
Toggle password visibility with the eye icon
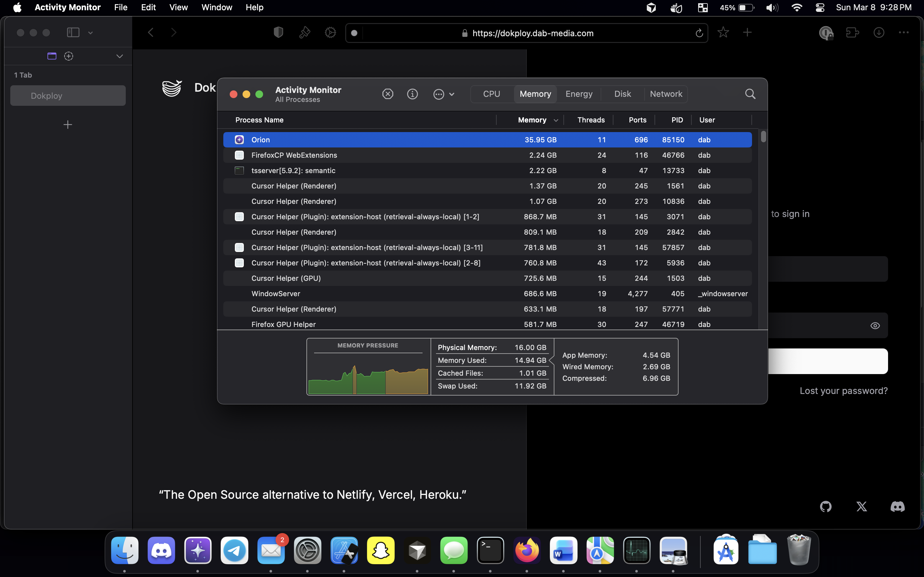(x=875, y=325)
